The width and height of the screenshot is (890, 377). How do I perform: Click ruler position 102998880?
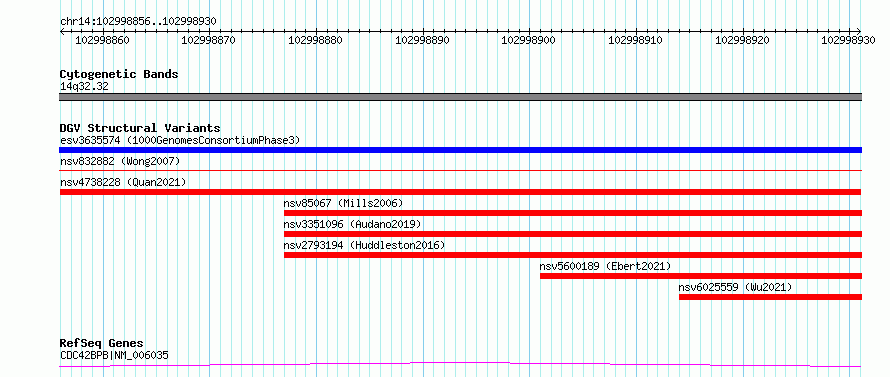click(316, 40)
